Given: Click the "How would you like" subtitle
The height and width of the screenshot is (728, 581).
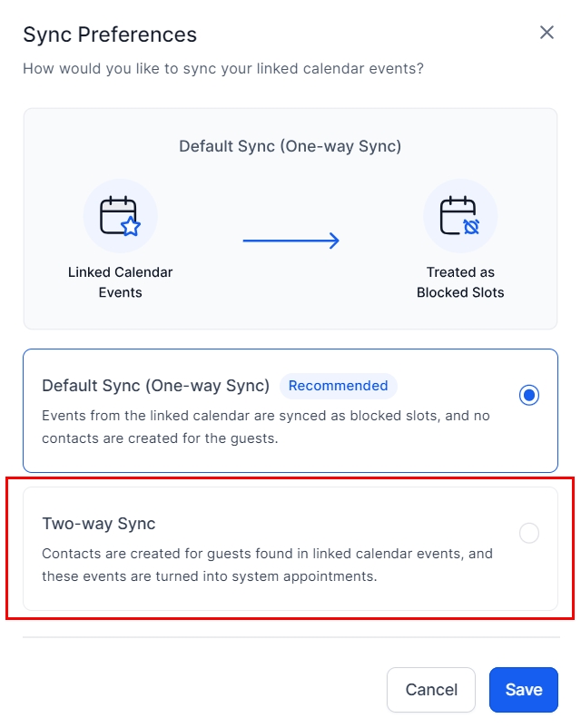Looking at the screenshot, I should [x=223, y=68].
